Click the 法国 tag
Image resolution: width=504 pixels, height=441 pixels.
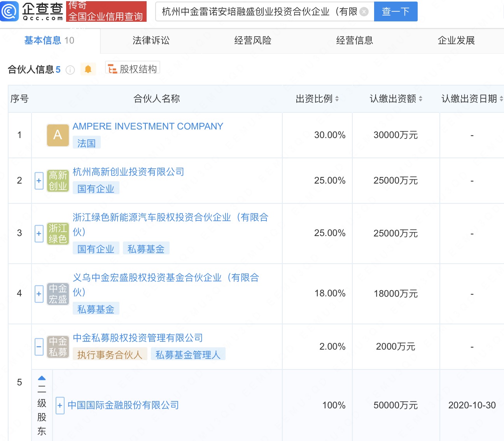(x=86, y=143)
